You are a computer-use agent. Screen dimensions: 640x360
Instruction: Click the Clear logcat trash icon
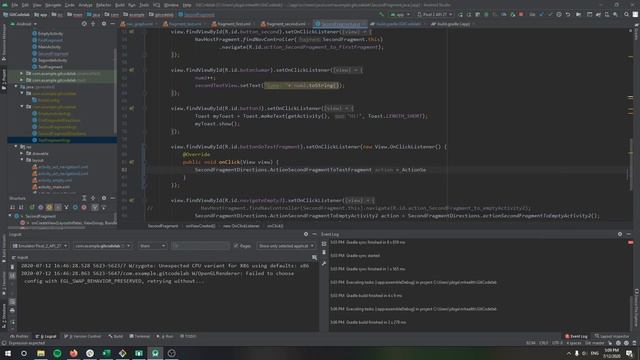point(12,267)
